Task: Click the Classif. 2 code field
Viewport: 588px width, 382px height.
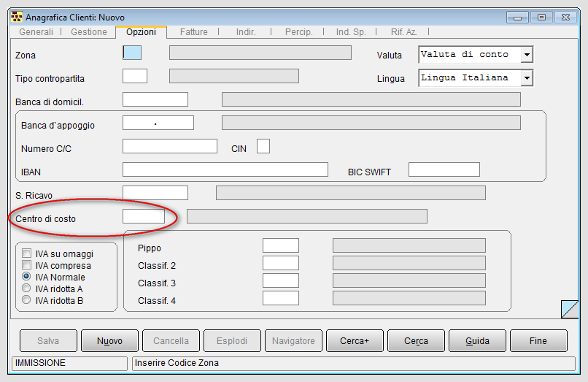Action: pos(281,263)
